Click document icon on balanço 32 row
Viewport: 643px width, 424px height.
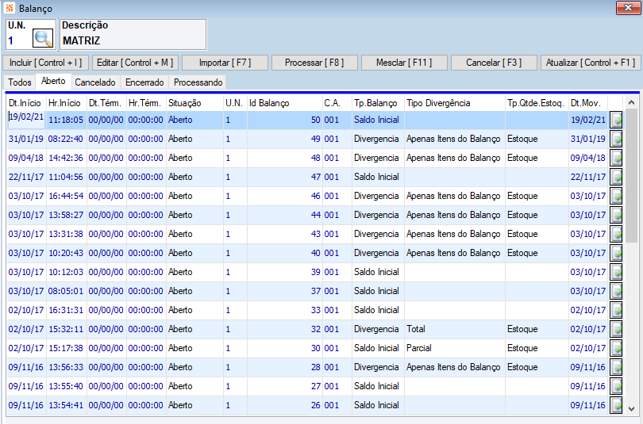[616, 329]
